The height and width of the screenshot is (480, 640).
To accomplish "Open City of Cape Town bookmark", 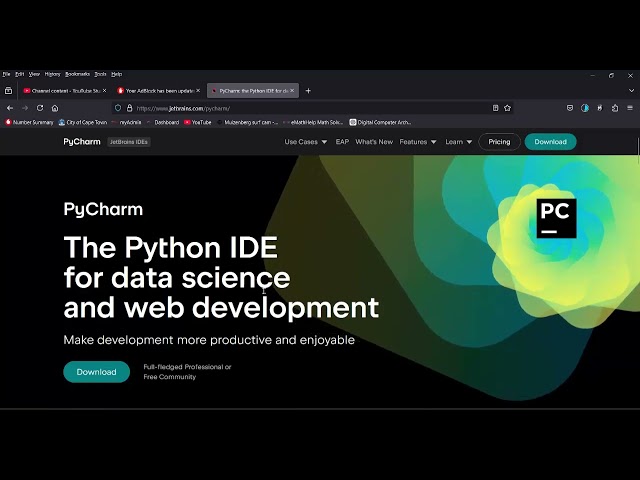I will tap(83, 122).
